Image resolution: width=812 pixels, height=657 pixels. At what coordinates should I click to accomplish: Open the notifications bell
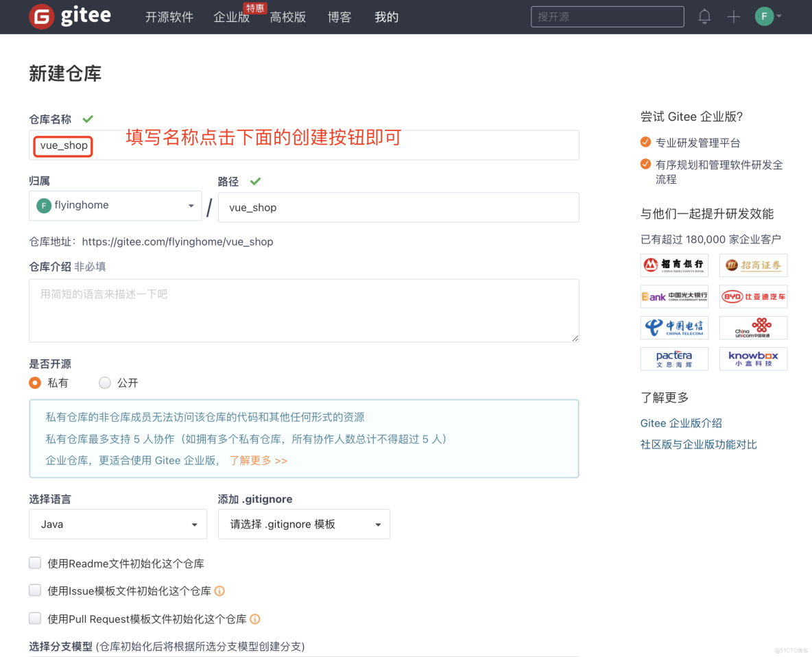[704, 16]
